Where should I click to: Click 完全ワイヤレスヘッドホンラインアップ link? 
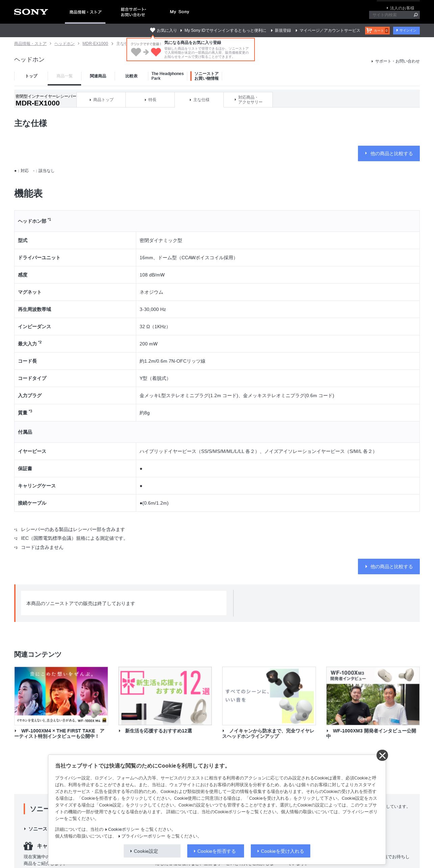tap(268, 733)
